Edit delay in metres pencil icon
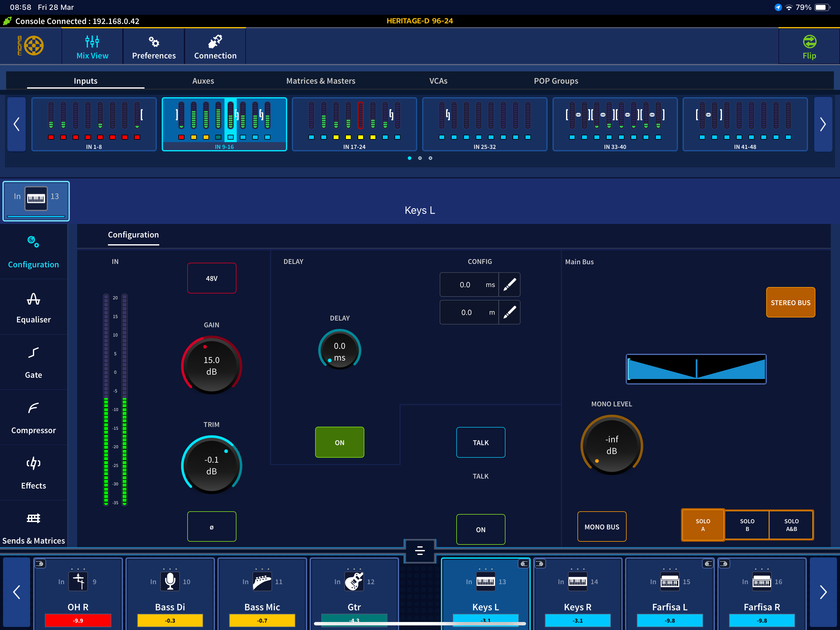The height and width of the screenshot is (630, 840). pyautogui.click(x=509, y=312)
